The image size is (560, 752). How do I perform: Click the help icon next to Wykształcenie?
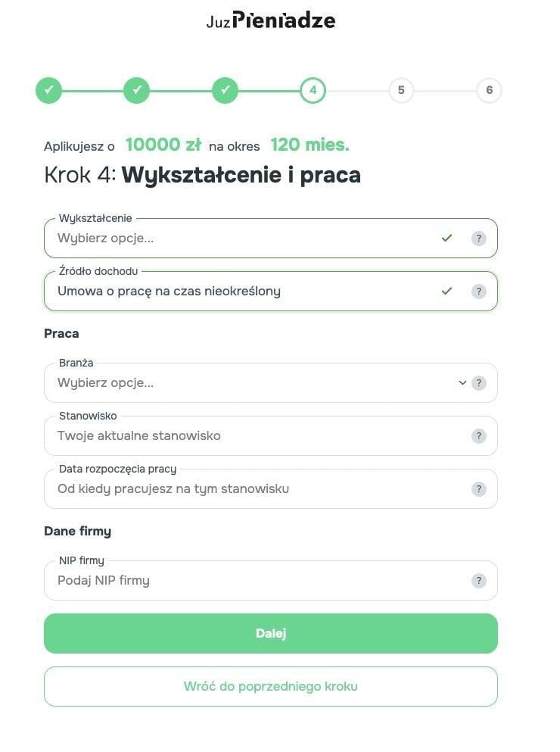click(x=478, y=238)
